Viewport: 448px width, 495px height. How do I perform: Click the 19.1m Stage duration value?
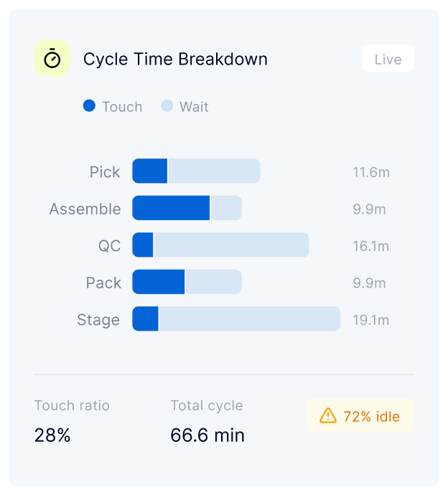coord(370,320)
